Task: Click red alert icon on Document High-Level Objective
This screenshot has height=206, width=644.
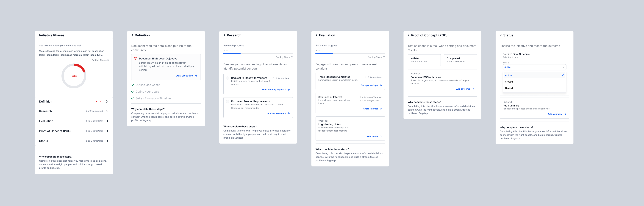Action: [136, 58]
